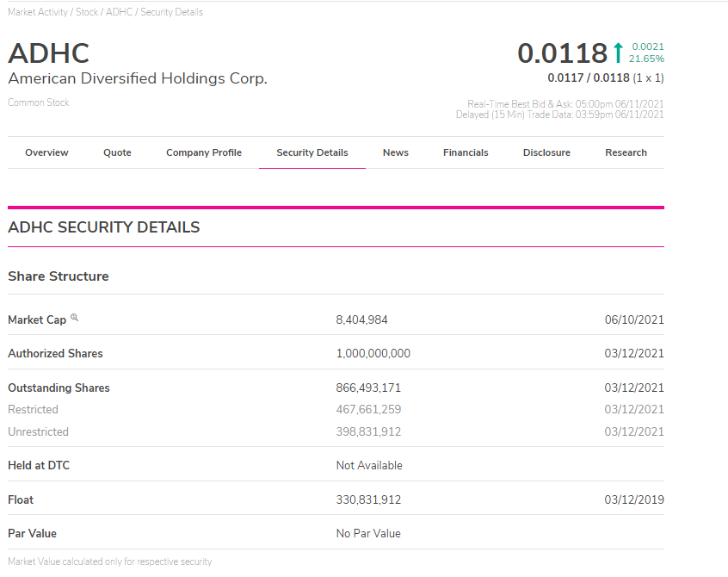Switch to the Quote tab
Image resolution: width=728 pixels, height=577 pixels.
click(x=117, y=152)
